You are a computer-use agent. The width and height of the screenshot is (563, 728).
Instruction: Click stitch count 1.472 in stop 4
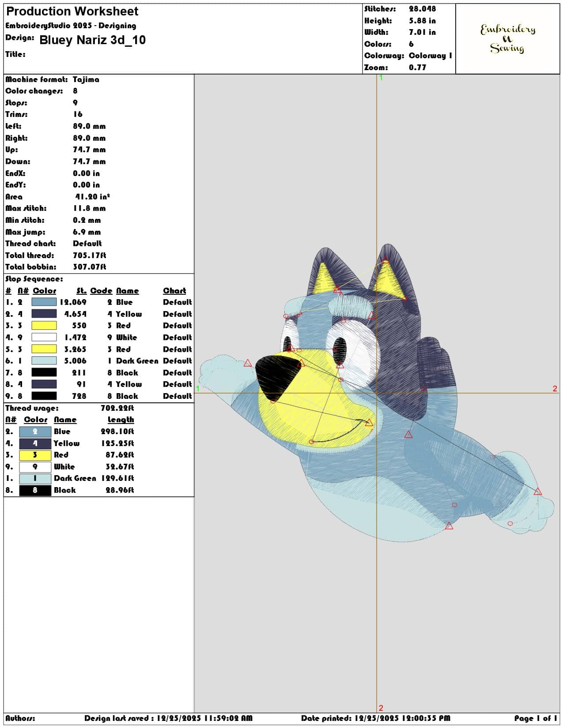pos(76,338)
